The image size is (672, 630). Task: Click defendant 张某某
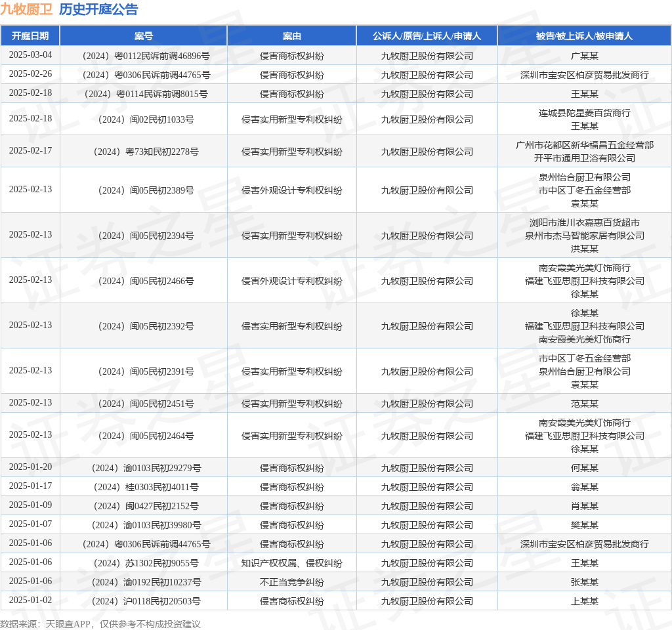tap(585, 583)
